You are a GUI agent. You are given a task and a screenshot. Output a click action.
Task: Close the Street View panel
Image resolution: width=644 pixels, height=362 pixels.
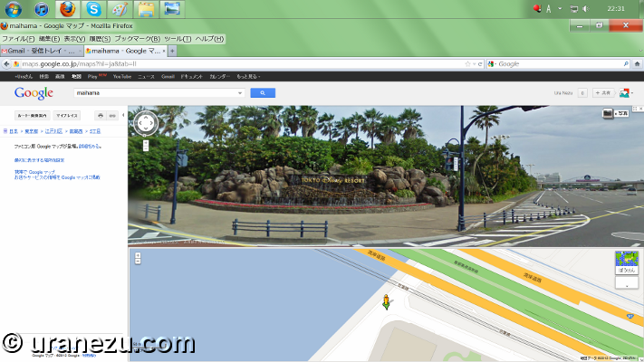click(x=640, y=109)
